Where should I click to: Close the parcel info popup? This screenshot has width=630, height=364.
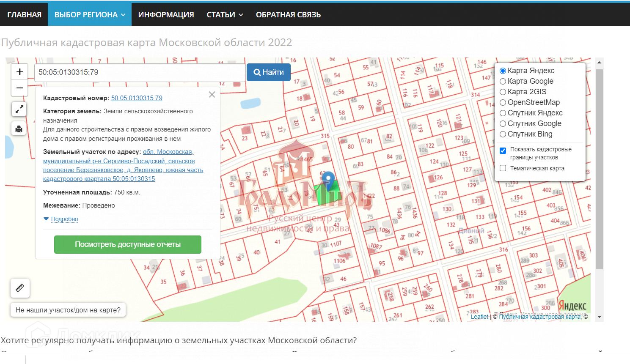tap(212, 95)
